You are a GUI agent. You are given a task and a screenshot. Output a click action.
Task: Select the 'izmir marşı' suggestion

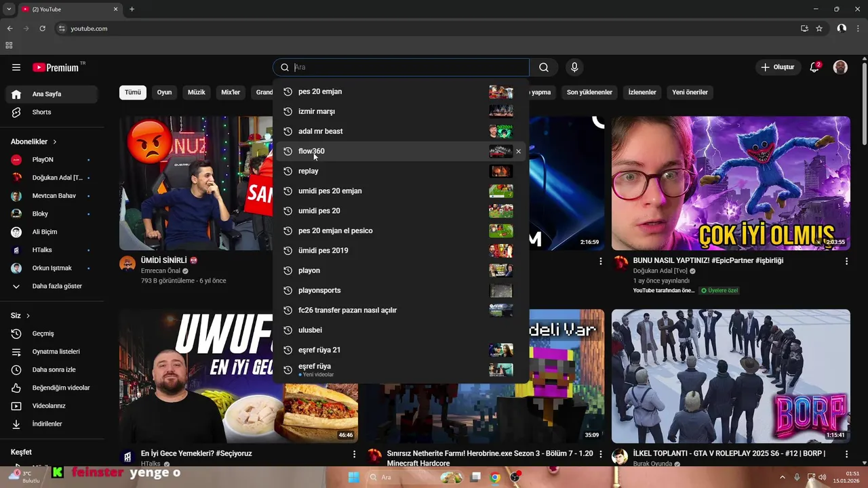[x=400, y=111]
